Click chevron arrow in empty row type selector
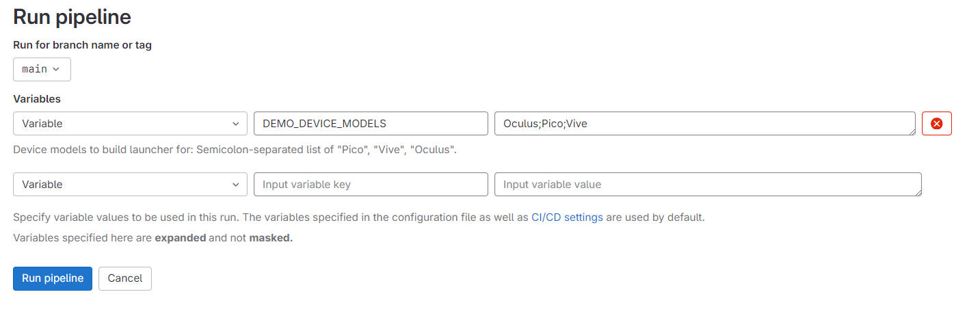Viewport: 980px width, 331px height. coord(235,185)
